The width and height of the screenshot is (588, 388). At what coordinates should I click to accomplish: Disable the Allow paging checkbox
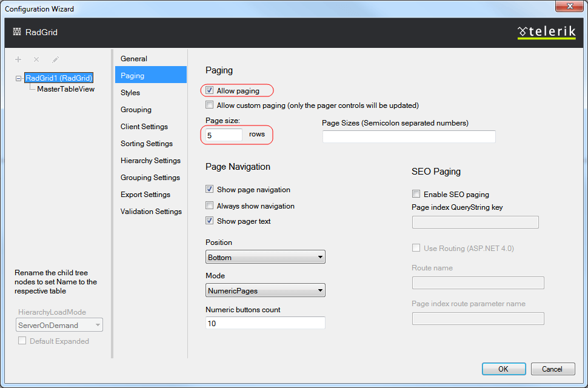click(x=209, y=89)
